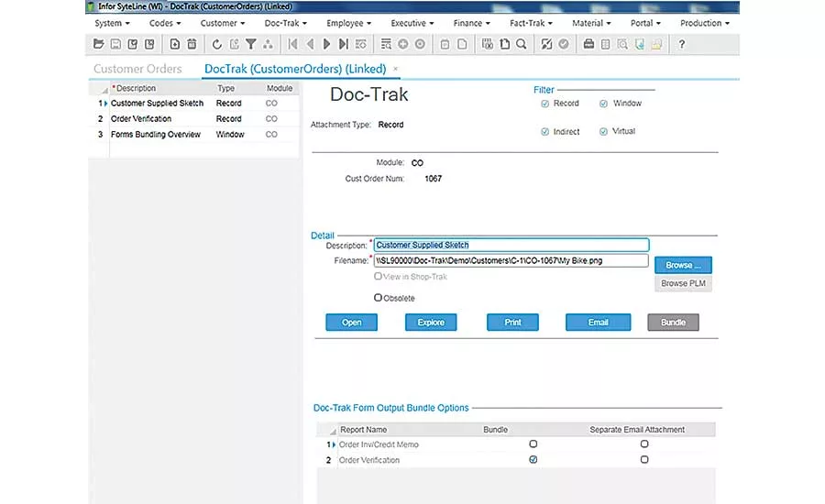Open the Doc-Trak dropdown menu
Screen dimensions: 825x504
tap(286, 23)
